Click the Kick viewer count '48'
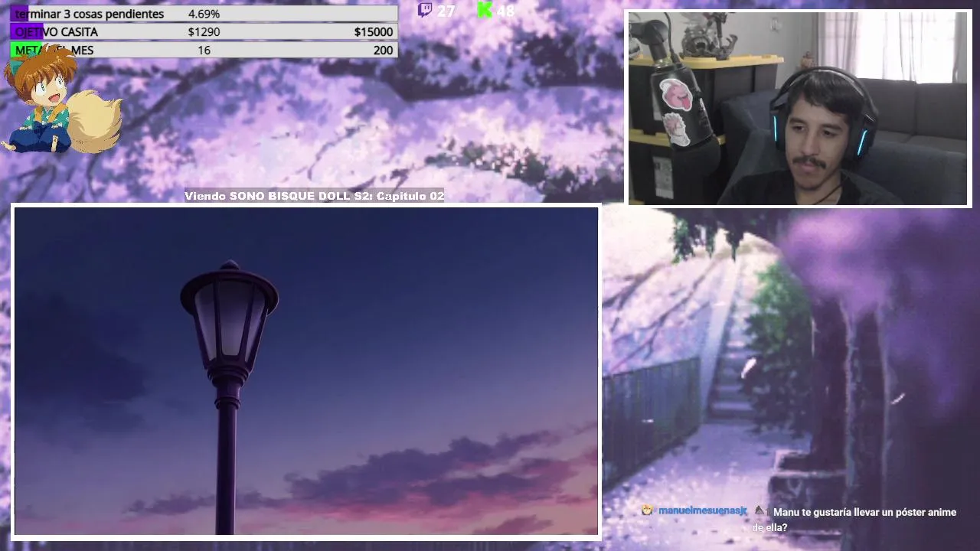 click(505, 10)
